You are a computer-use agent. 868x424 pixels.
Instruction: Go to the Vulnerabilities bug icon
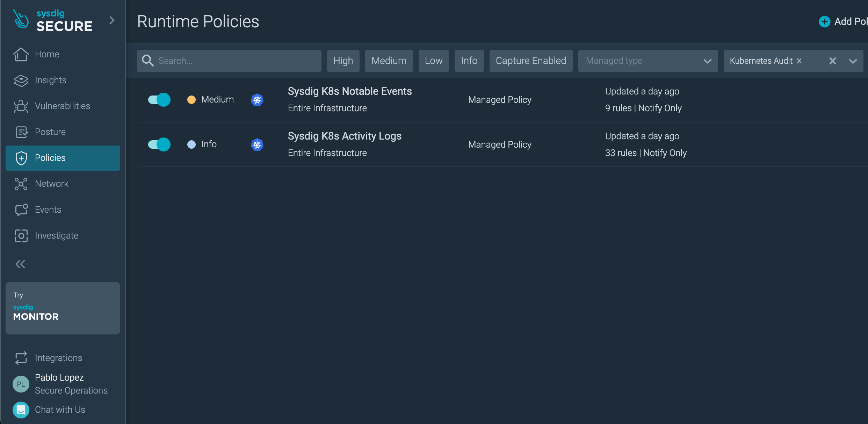pyautogui.click(x=21, y=106)
